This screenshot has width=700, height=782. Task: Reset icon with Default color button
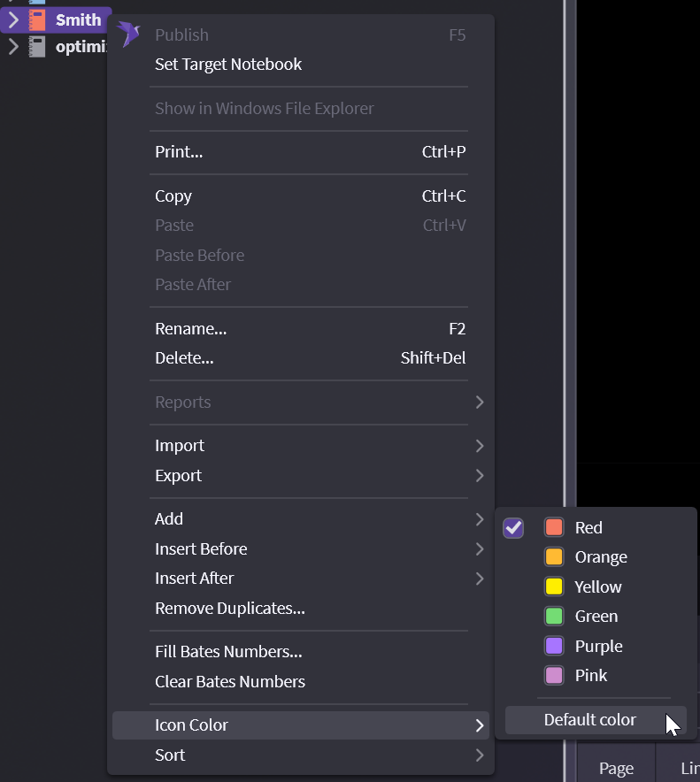(589, 720)
